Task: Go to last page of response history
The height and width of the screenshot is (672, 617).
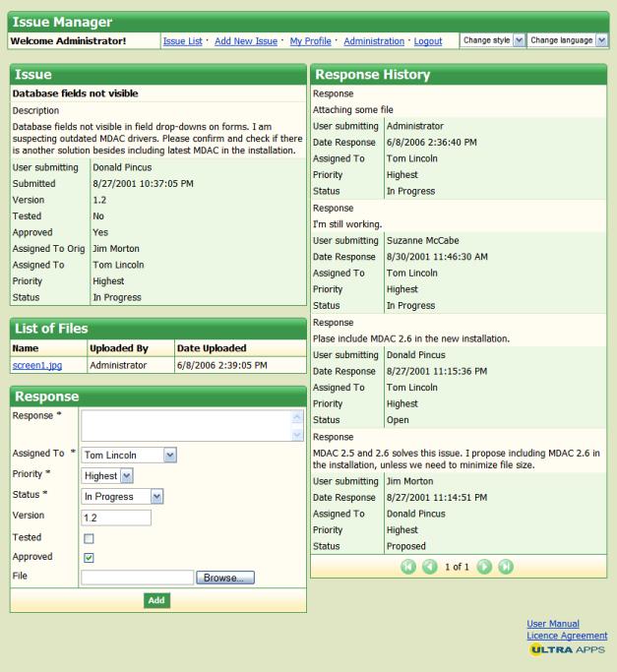Action: (504, 567)
